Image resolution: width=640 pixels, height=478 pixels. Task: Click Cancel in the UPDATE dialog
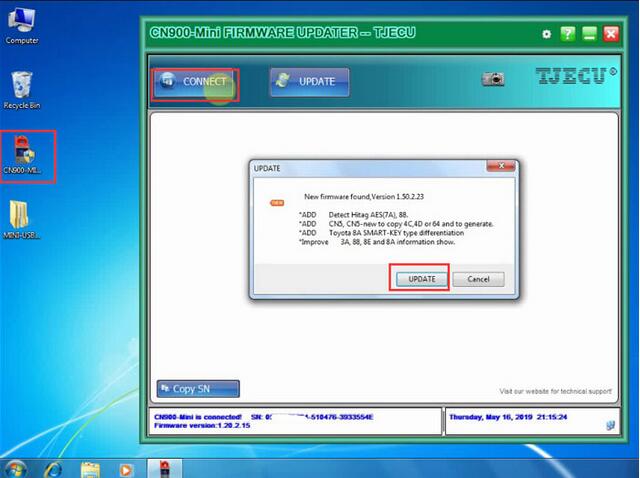coord(478,279)
